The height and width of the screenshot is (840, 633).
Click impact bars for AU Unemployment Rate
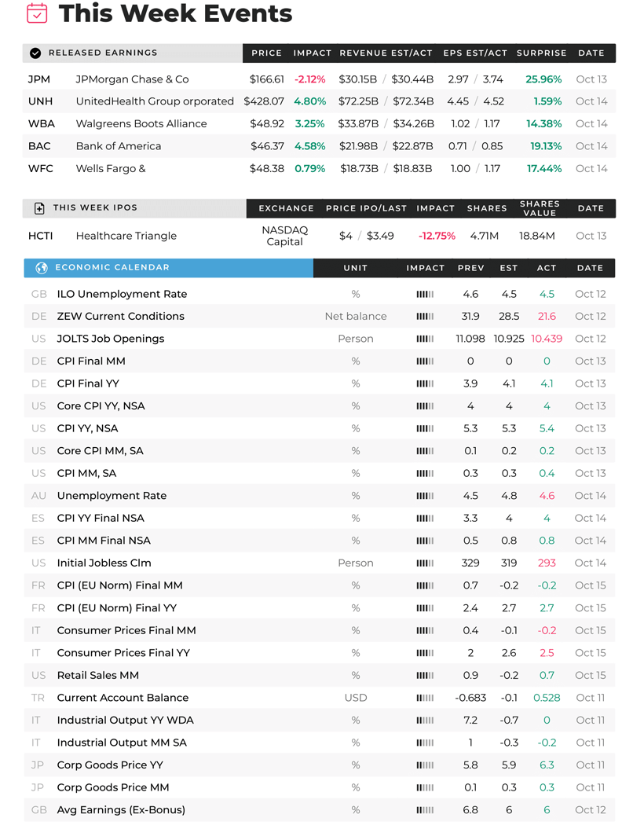click(425, 496)
